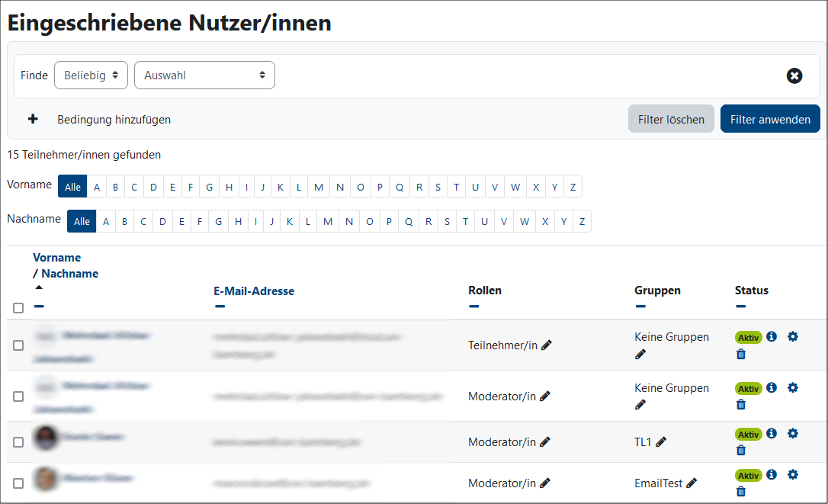Open info icon in first user's status
The image size is (828, 504).
coord(772,336)
